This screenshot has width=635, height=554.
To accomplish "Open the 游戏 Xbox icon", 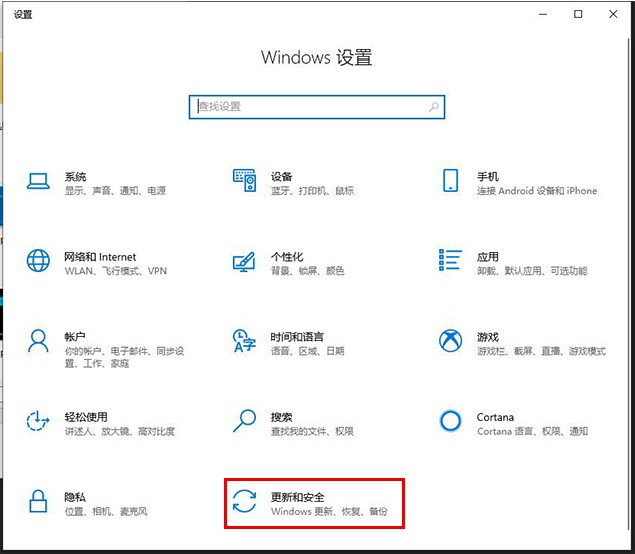I will [x=450, y=341].
